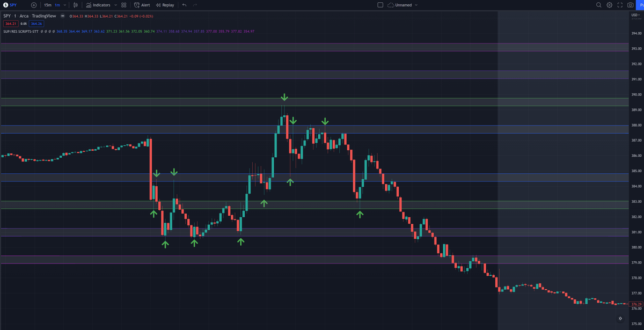
Task: Click the 394.00 price scale label
Action: (x=636, y=33)
